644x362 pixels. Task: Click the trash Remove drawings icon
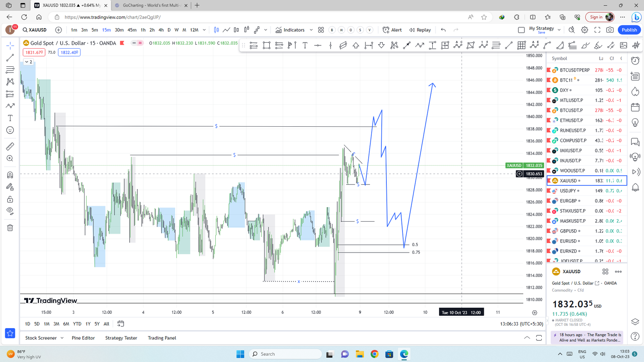(10, 228)
